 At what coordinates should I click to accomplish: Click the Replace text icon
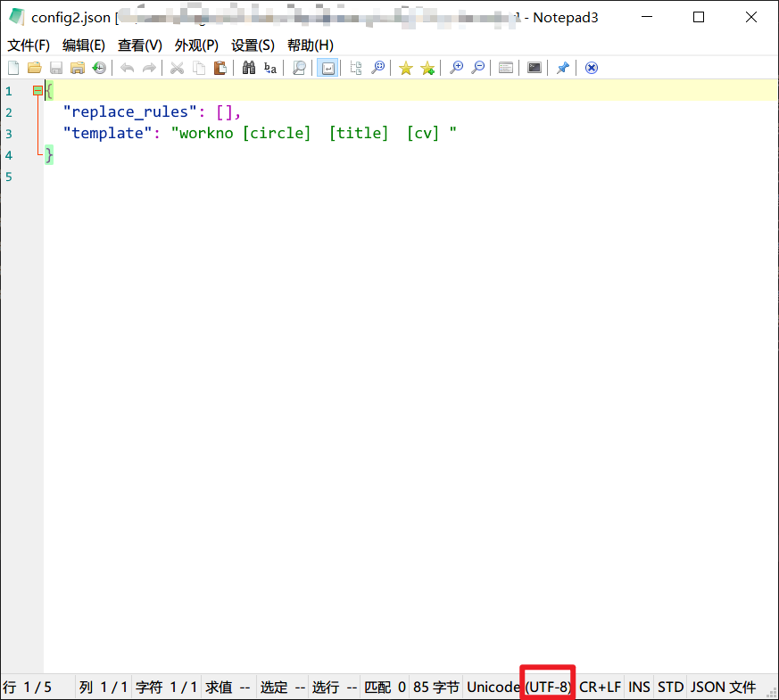coord(269,67)
